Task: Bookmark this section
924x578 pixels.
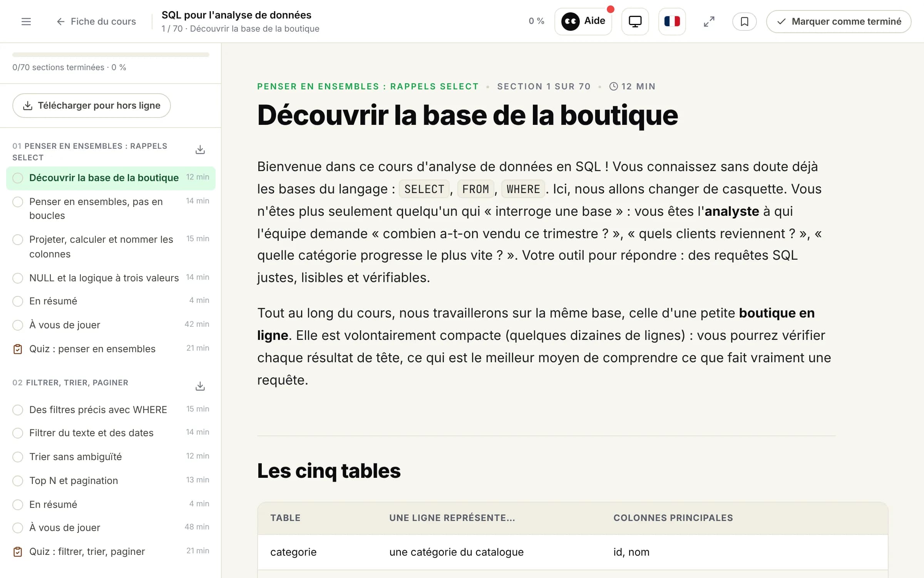Action: [x=744, y=22]
